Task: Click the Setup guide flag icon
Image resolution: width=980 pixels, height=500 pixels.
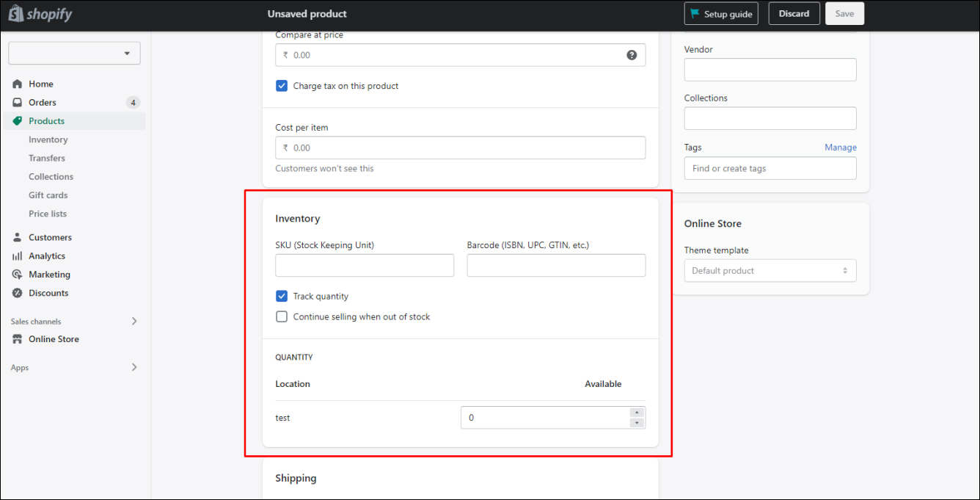Action: point(695,14)
